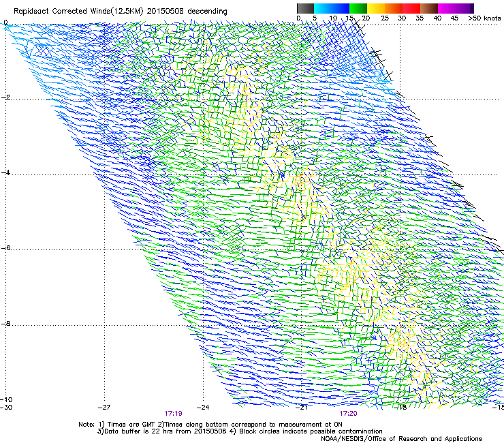
Task: Click the legend tick label '45'
Action: tap(454, 18)
